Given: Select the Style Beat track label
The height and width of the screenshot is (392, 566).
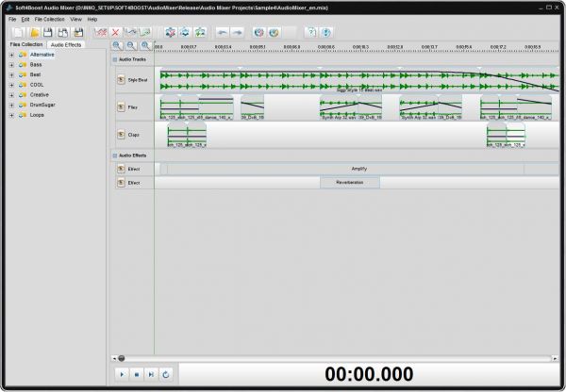Looking at the screenshot, I should click(138, 80).
